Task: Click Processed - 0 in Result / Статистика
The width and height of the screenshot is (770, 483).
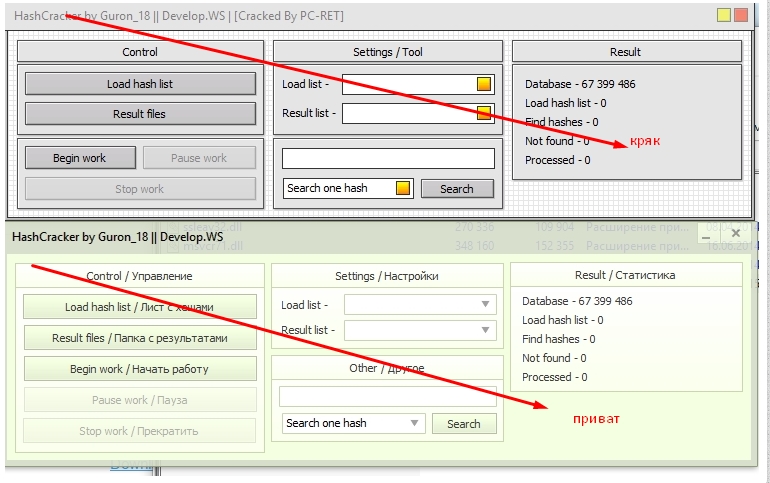Action: (x=554, y=377)
